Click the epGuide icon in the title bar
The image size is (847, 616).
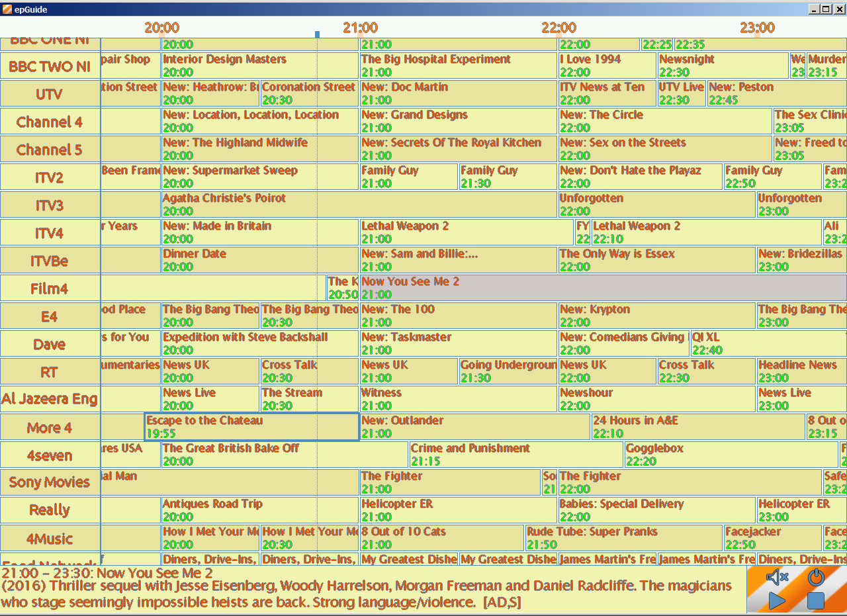(x=7, y=9)
